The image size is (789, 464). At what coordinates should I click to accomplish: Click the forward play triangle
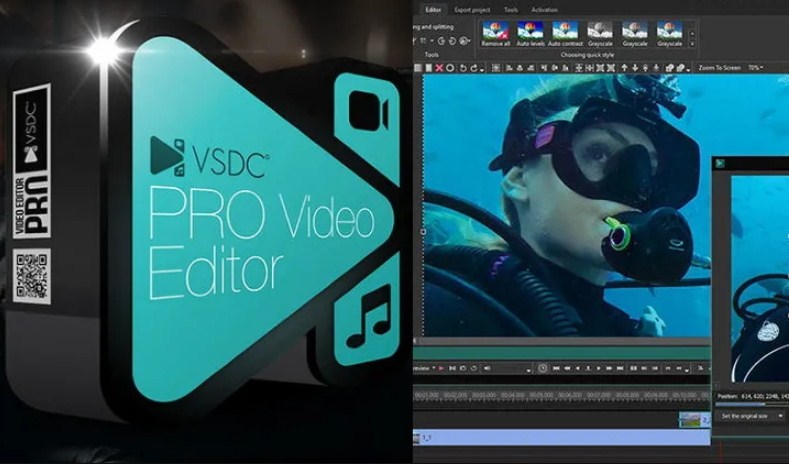tap(598, 368)
